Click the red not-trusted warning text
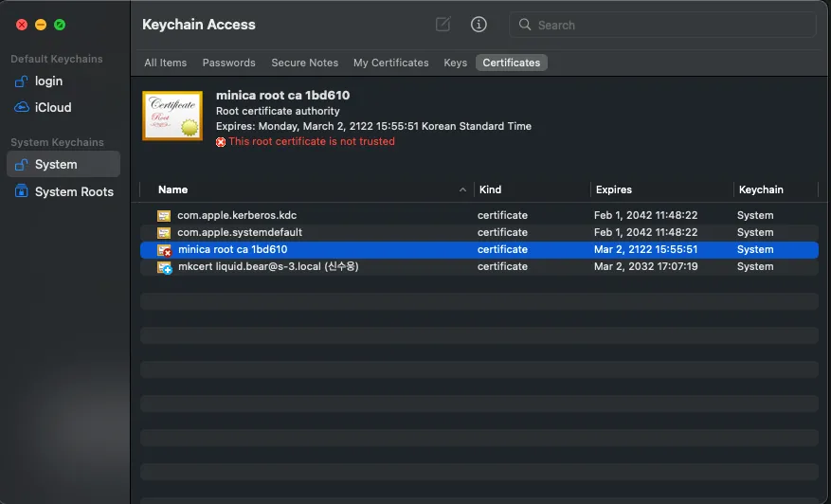The width and height of the screenshot is (831, 504). pyautogui.click(x=312, y=141)
